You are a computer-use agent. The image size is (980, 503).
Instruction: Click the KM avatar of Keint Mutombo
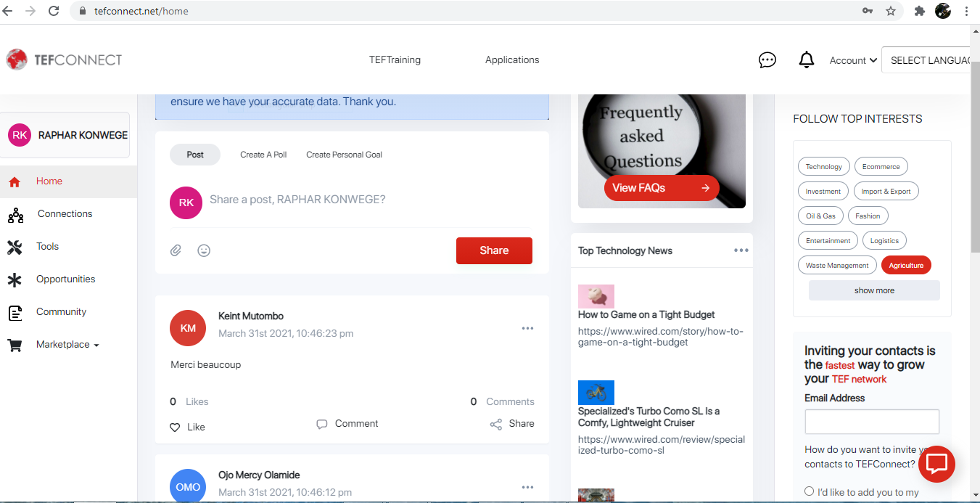point(188,328)
